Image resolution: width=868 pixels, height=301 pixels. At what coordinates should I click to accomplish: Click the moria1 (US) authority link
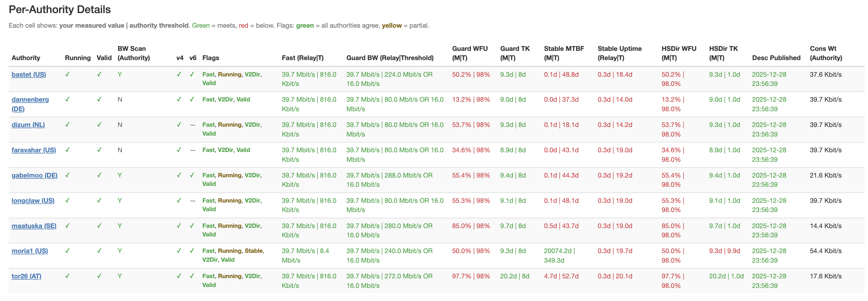pyautogui.click(x=30, y=251)
